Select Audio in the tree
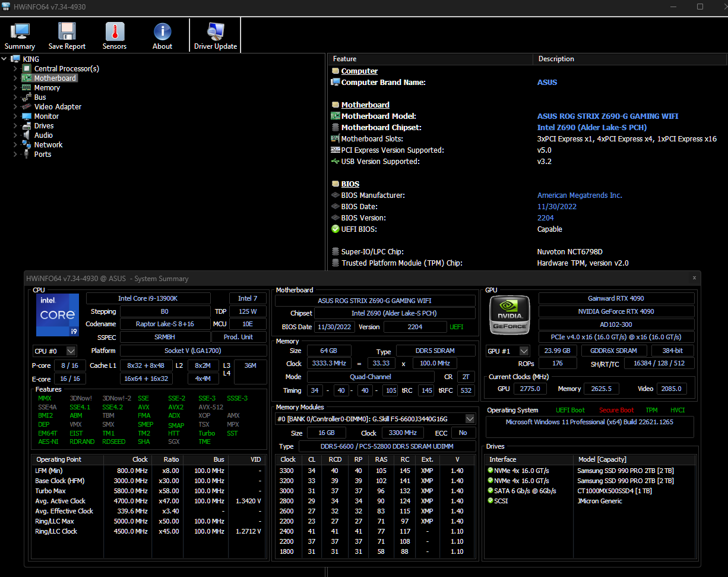Image resolution: width=728 pixels, height=577 pixels. [43, 135]
